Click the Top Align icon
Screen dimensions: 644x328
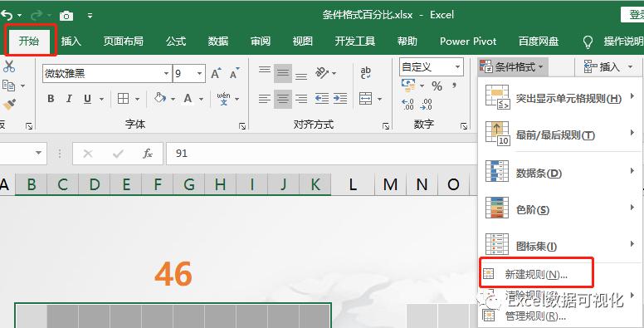pyautogui.click(x=265, y=71)
